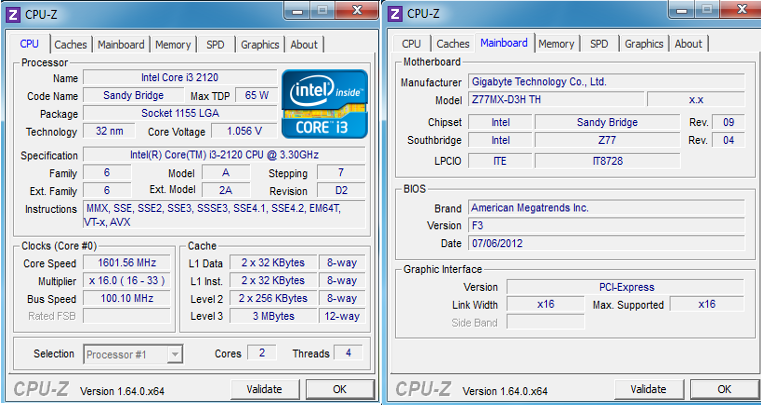Click the Intel Core i3 inside badge

(325, 104)
